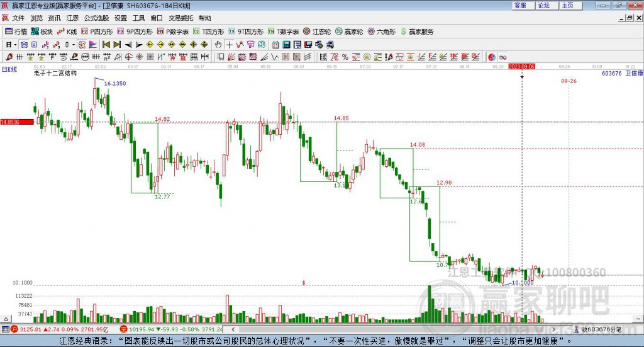Click the 14.8536 red price tag

coord(17,122)
